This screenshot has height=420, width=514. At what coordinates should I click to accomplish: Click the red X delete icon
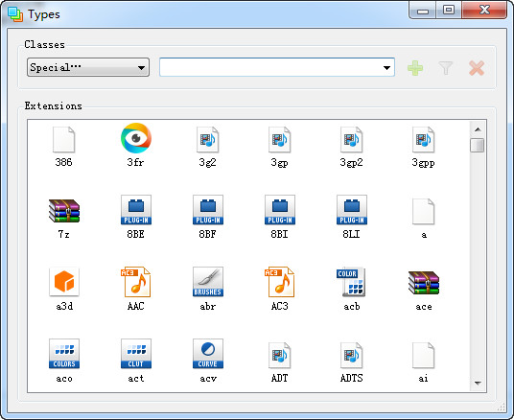pos(477,68)
